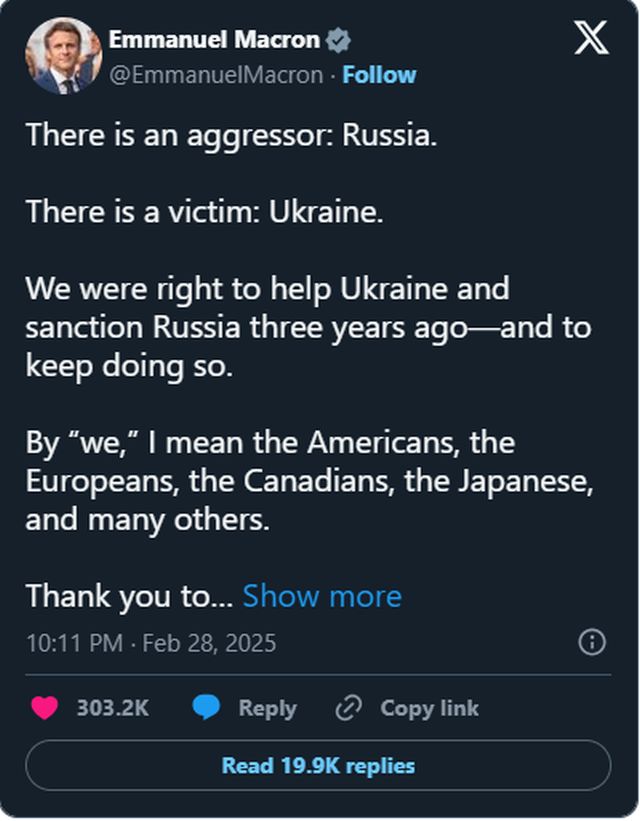Expand the tweet with Show more
The image size is (640, 821).
(x=322, y=596)
